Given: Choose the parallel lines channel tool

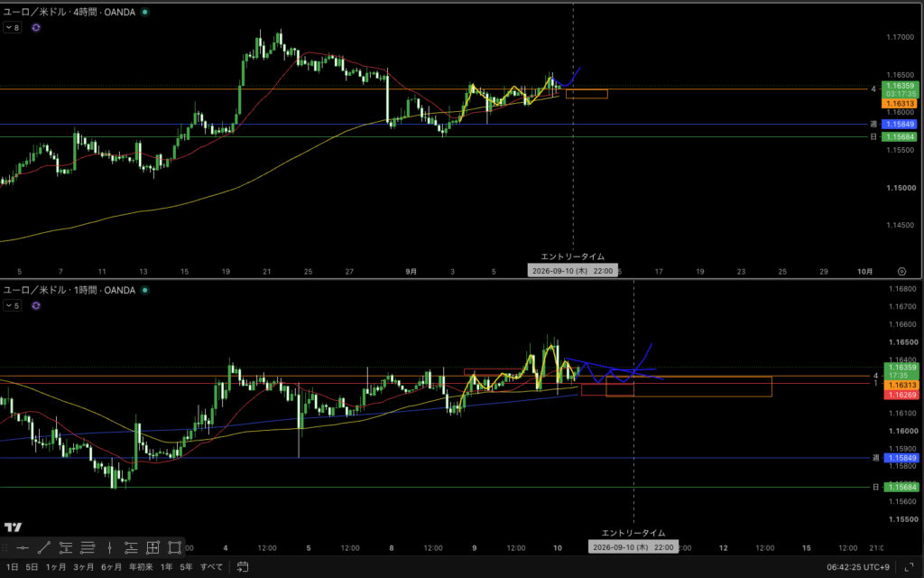Looking at the screenshot, I should tap(88, 547).
